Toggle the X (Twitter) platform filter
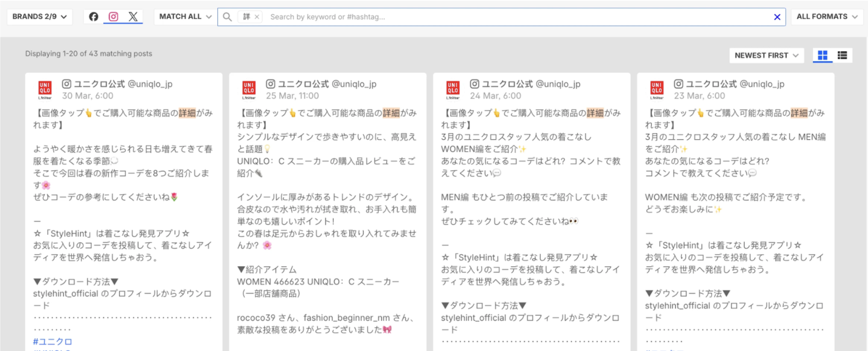 133,16
